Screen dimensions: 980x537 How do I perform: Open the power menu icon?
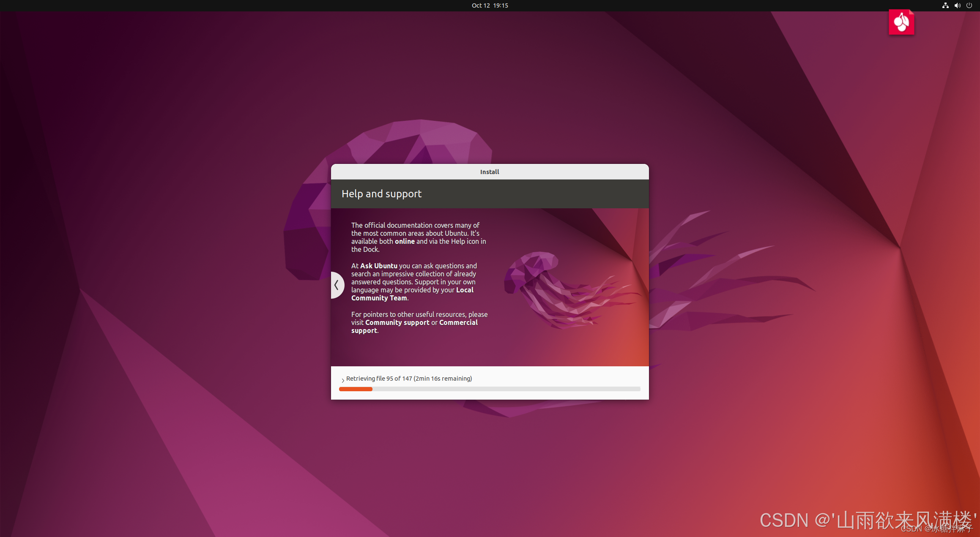tap(969, 5)
